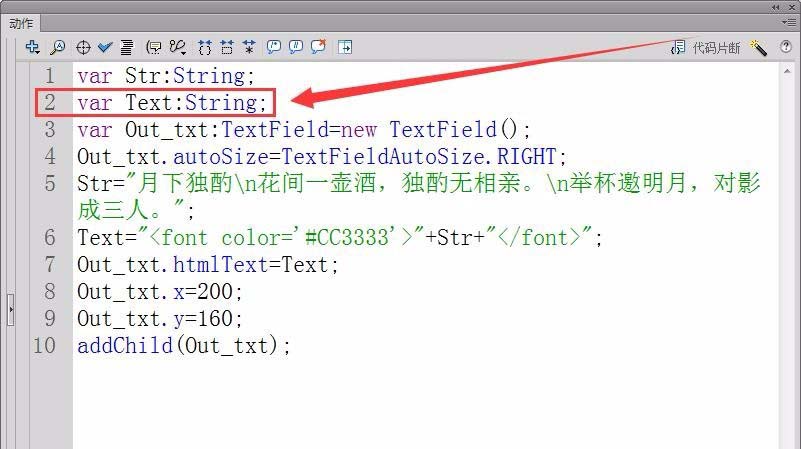
Task: Open the Debug options dropdown
Action: click(x=178, y=48)
